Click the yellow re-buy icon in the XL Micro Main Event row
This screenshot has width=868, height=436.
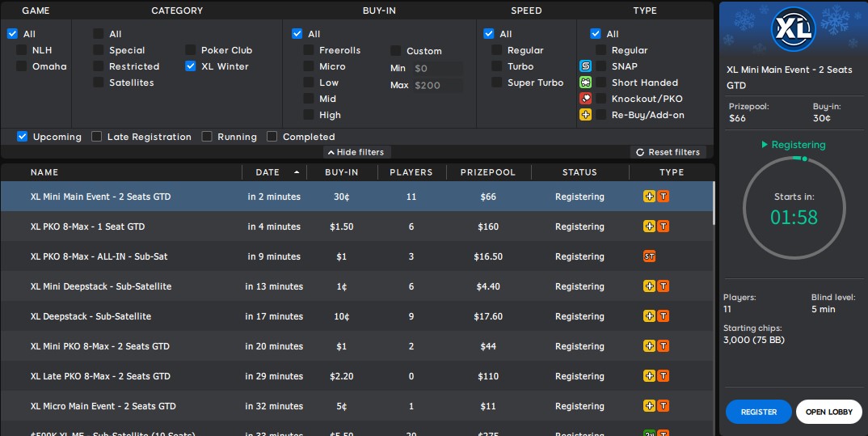649,406
